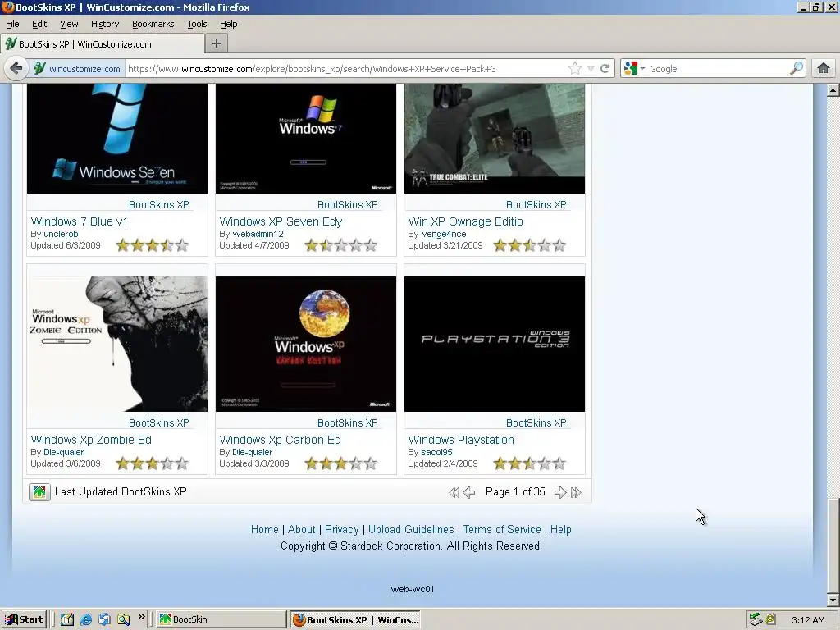Open the Windows 7 Blue v1 title link
The width and height of the screenshot is (840, 630).
click(x=80, y=221)
